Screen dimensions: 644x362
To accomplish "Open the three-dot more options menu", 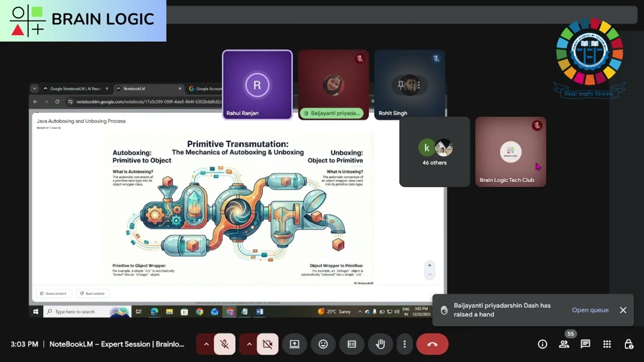I will pos(405,344).
